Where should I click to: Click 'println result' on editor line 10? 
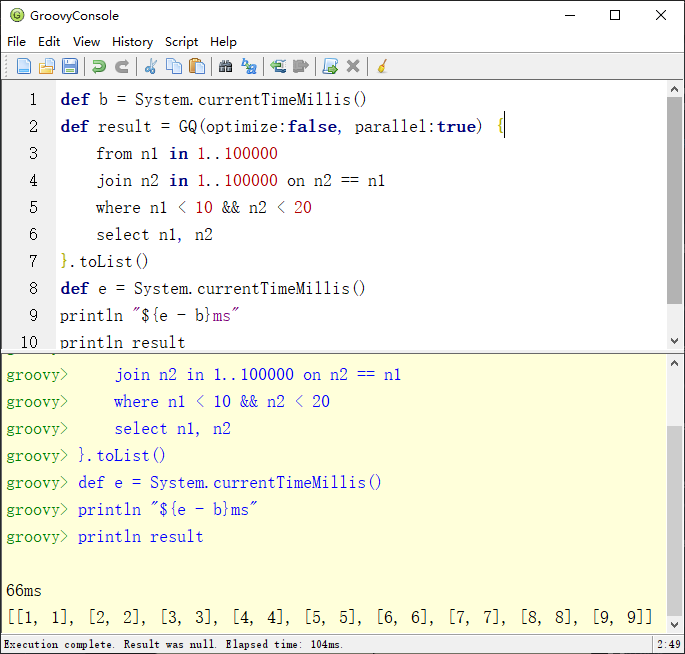point(122,342)
